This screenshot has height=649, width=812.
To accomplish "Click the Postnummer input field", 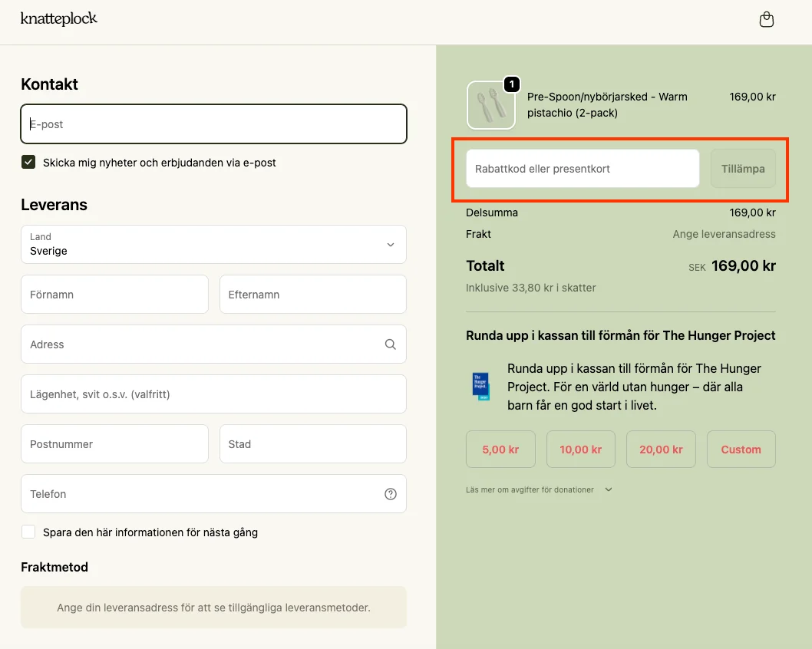I will click(x=114, y=444).
